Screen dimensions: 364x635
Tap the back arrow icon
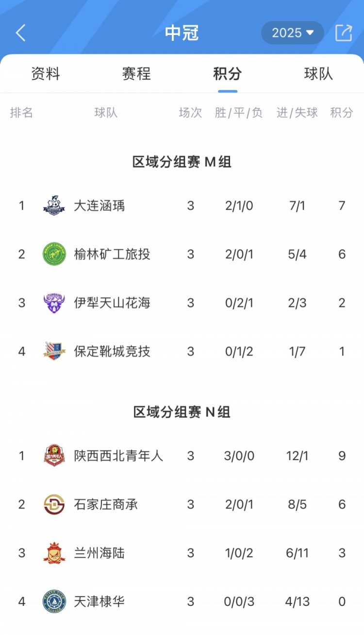20,33
